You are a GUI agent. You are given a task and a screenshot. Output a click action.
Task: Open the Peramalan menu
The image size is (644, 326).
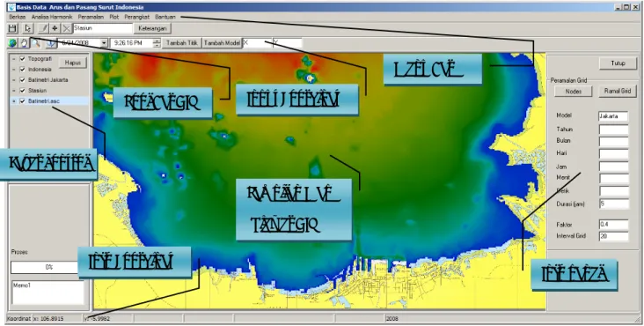[91, 18]
